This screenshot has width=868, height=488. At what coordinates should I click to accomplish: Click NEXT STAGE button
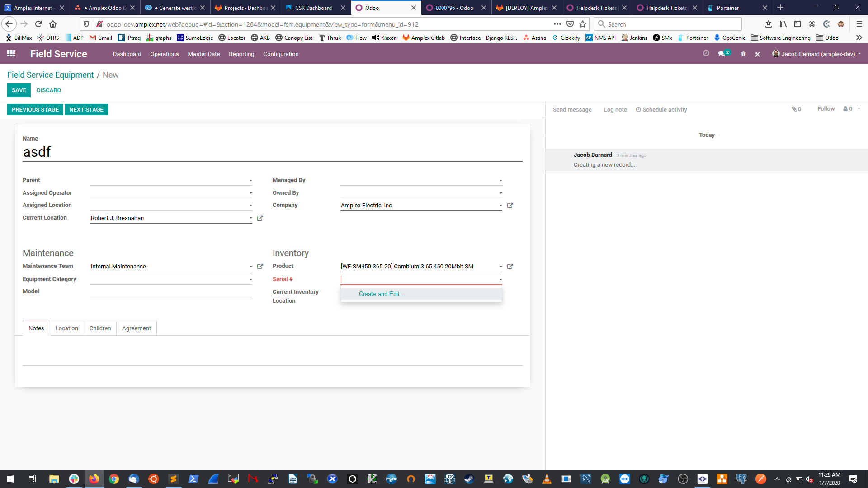[x=86, y=109]
